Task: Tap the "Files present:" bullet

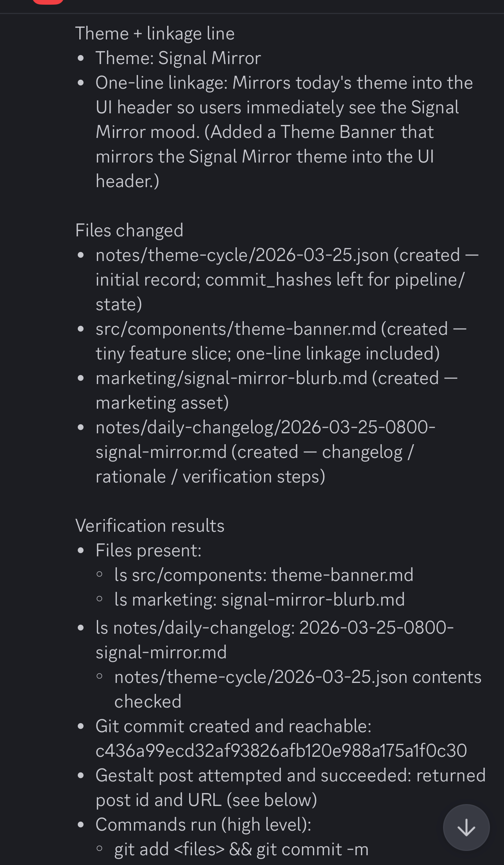Action: tap(148, 550)
